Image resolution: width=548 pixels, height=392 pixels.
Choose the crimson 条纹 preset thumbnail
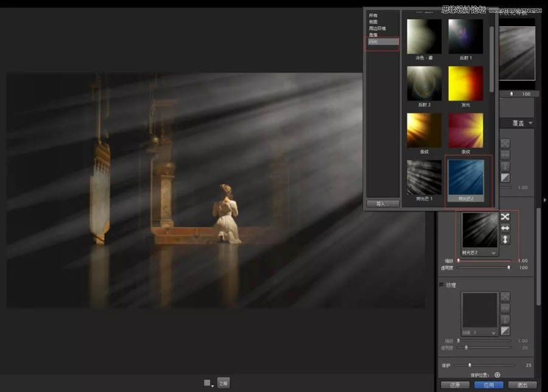(x=466, y=130)
